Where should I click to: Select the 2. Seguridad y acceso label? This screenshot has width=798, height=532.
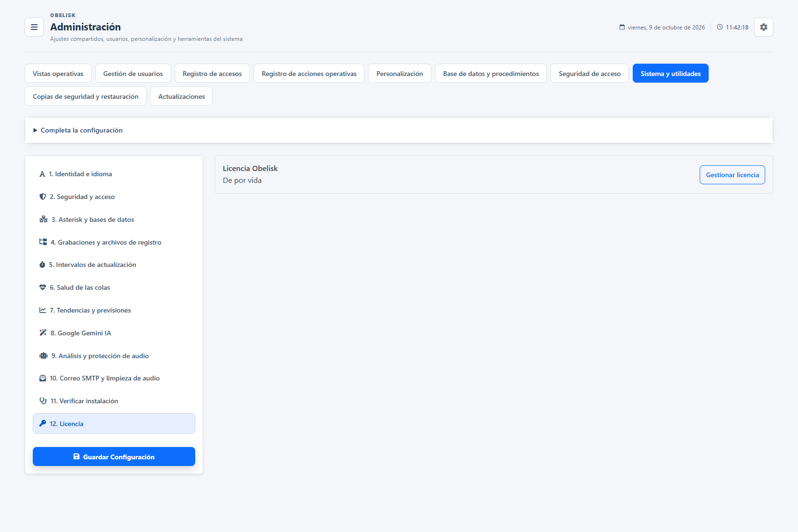point(82,197)
